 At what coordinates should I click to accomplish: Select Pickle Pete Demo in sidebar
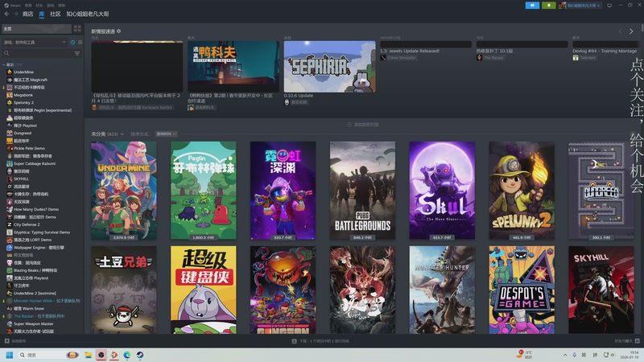tap(29, 148)
